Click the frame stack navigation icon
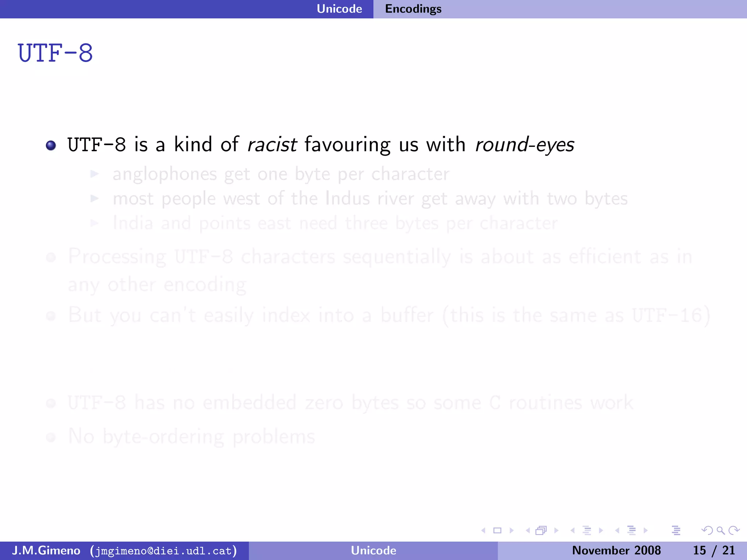Viewport: 747px width, 560px height. pos(541,530)
